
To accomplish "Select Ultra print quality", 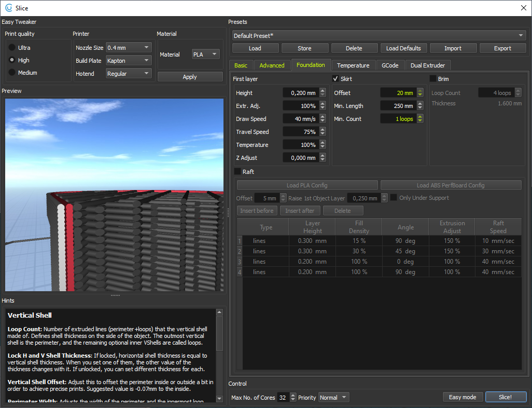I will click(12, 48).
